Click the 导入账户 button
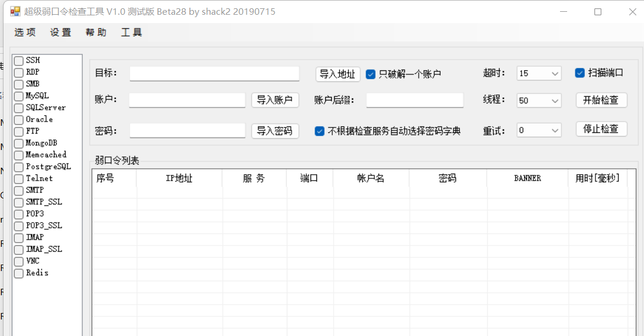This screenshot has width=644, height=336. click(275, 100)
